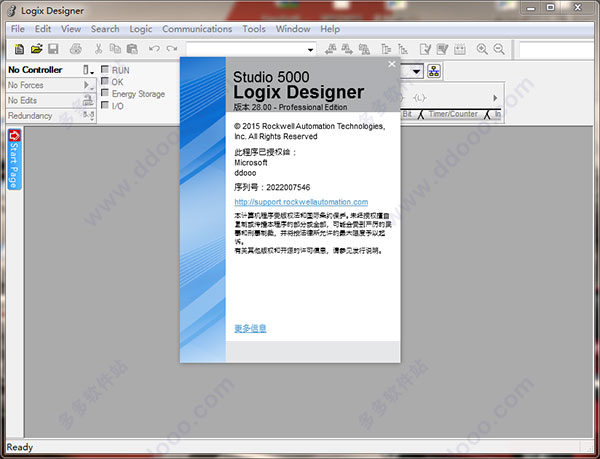Click the Zoom In magnifier icon
Image resolution: width=600 pixels, height=459 pixels.
tap(482, 49)
